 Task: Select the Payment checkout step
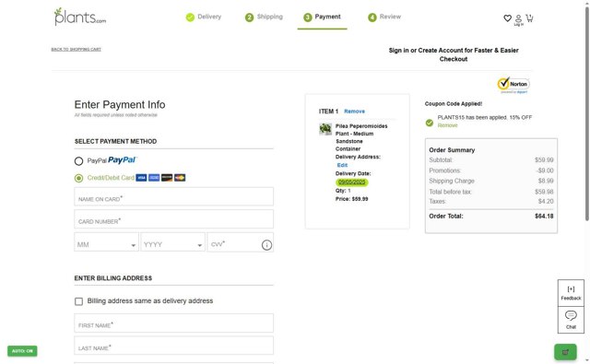point(322,17)
